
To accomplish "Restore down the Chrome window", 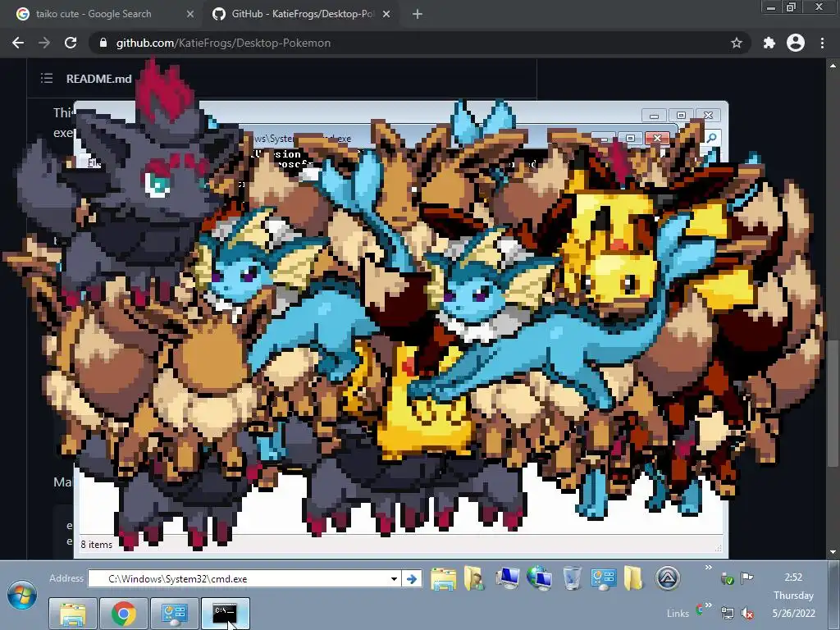I will click(x=792, y=7).
